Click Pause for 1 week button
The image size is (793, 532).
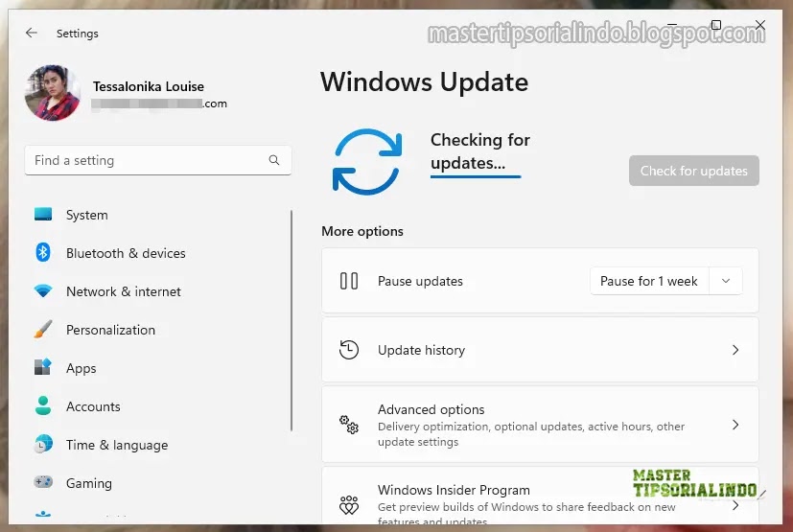click(649, 281)
